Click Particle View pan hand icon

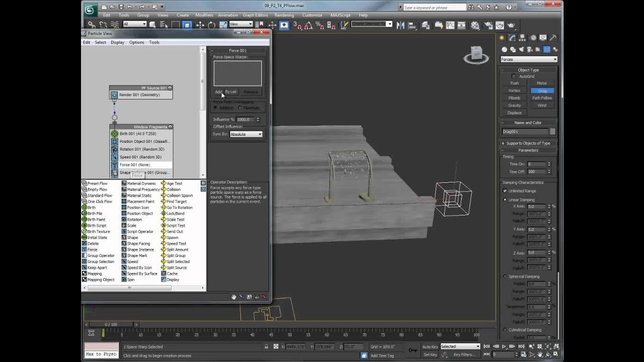click(x=234, y=297)
